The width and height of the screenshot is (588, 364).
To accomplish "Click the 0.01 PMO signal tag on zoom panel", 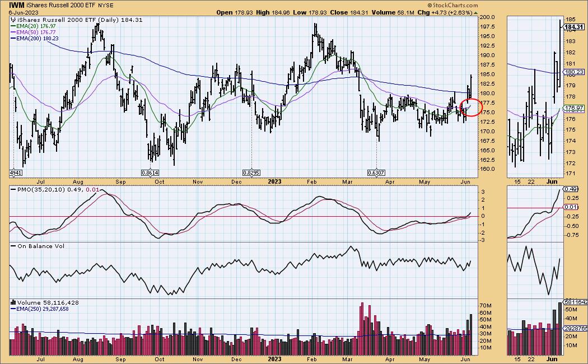I will pyautogui.click(x=571, y=207).
